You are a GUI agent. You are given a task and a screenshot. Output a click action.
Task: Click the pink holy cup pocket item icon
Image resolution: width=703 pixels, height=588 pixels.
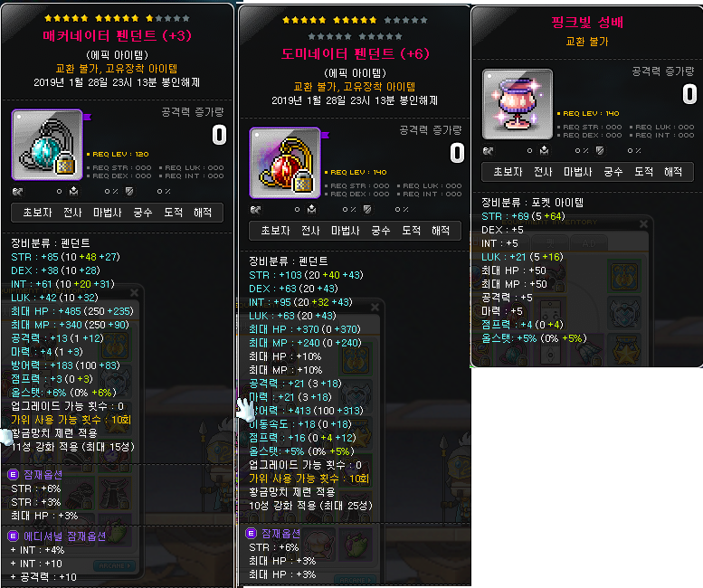518,104
